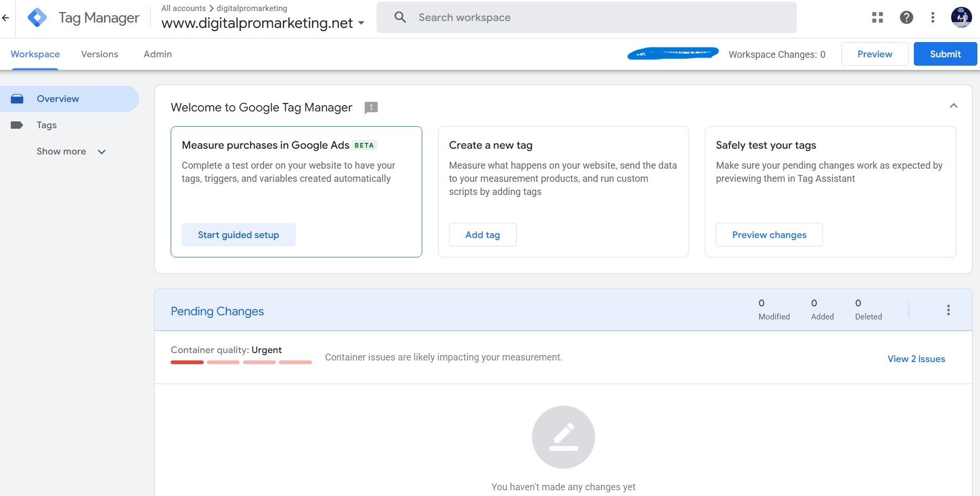
Task: Open the View 2 issues link
Action: click(x=916, y=359)
